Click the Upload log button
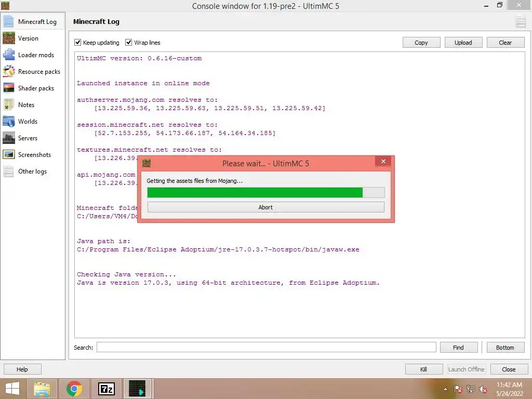The image size is (532, 399). click(463, 43)
